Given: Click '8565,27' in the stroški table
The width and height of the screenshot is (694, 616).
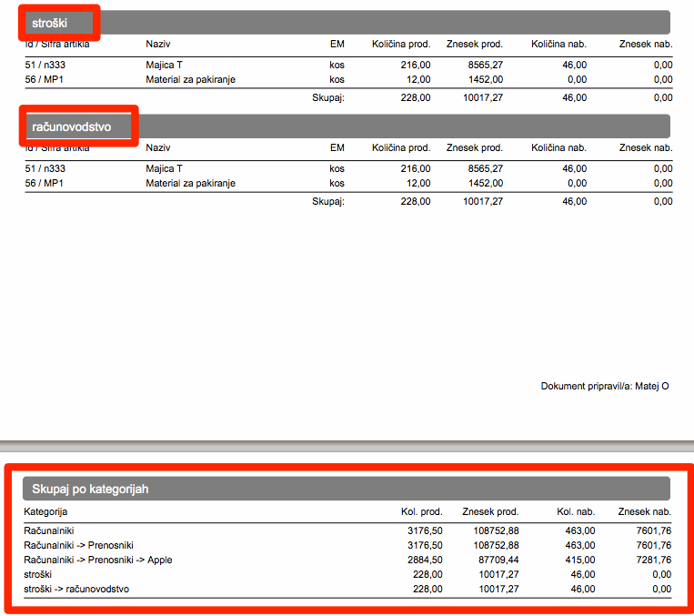Looking at the screenshot, I should 486,65.
